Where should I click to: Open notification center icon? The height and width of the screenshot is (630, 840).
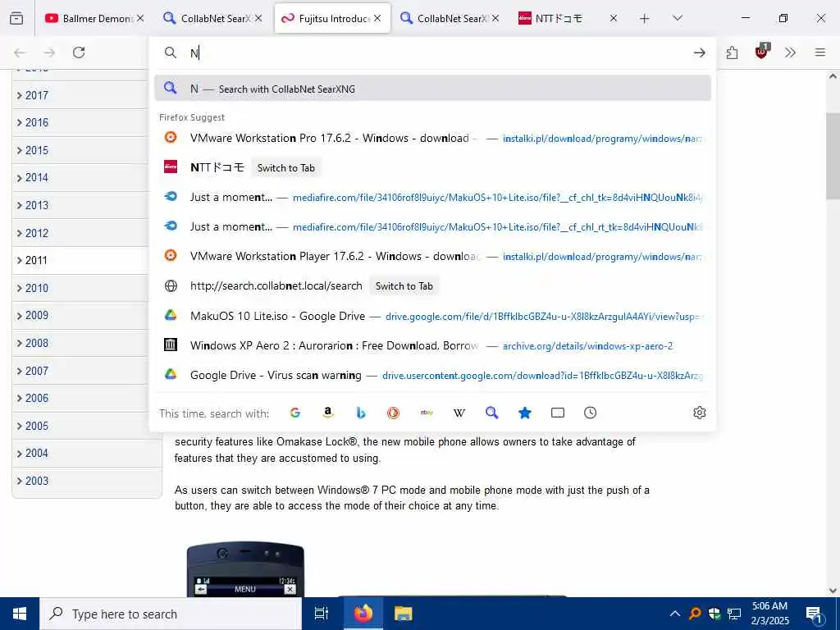(x=814, y=614)
